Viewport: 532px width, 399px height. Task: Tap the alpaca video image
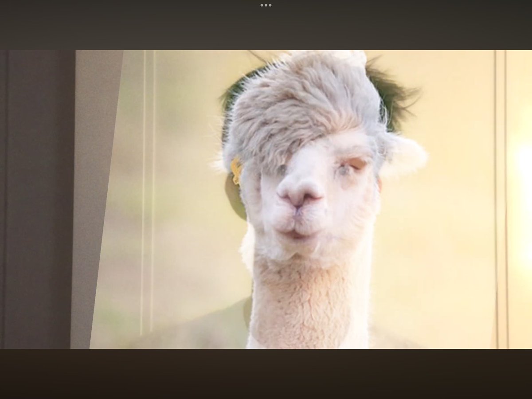[266, 199]
